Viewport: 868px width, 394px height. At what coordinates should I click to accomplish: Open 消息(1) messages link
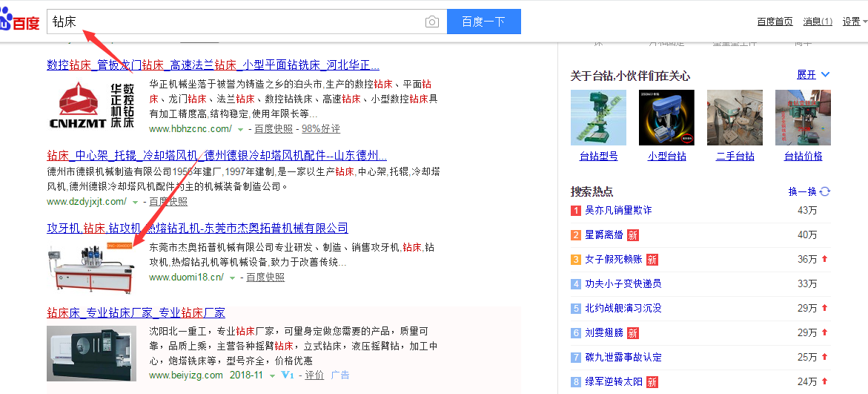(x=818, y=22)
